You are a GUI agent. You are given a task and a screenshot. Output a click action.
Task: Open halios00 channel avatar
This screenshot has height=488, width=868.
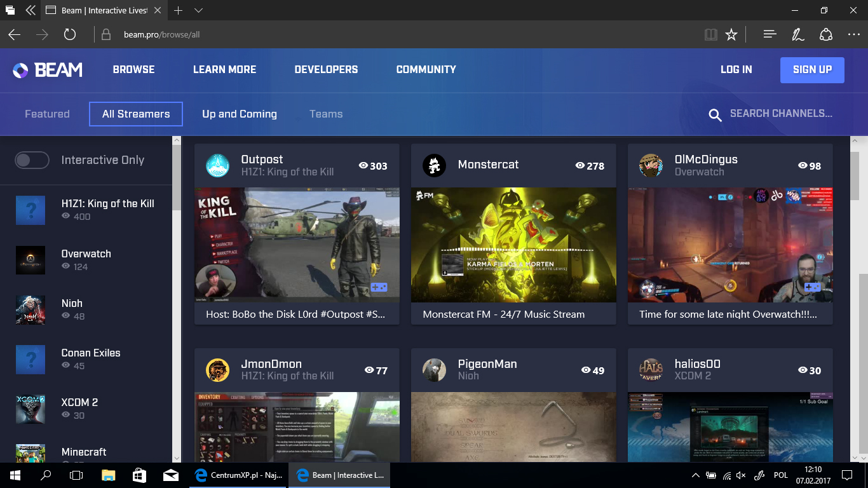tap(651, 370)
